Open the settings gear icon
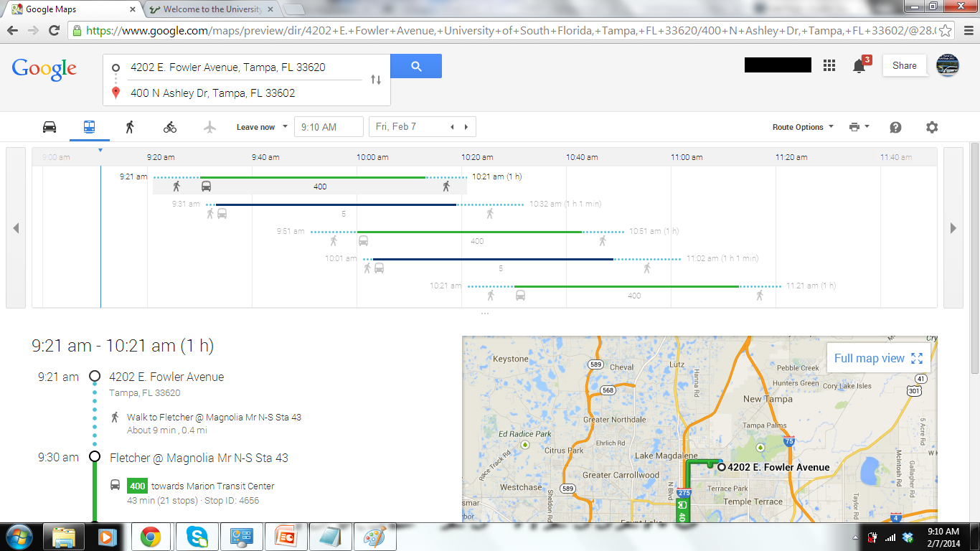 [x=932, y=127]
